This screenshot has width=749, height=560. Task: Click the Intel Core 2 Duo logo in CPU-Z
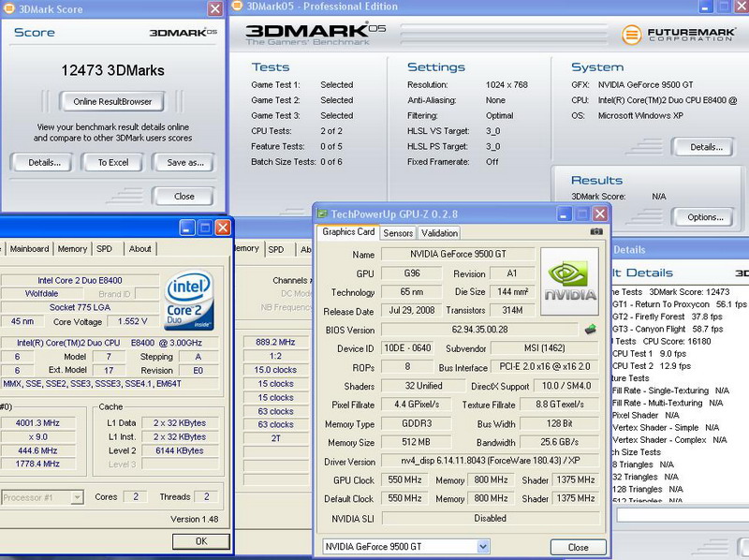tap(189, 300)
